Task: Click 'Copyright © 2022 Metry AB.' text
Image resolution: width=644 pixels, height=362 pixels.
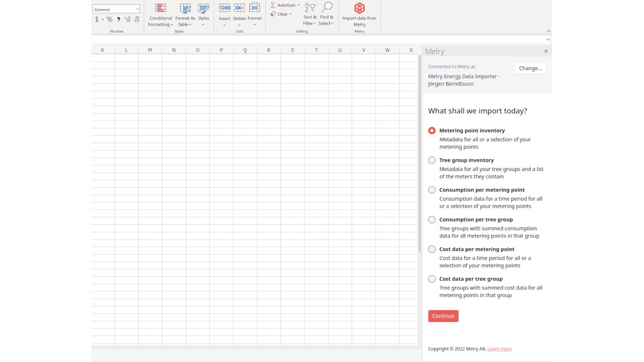Action: [x=457, y=349]
